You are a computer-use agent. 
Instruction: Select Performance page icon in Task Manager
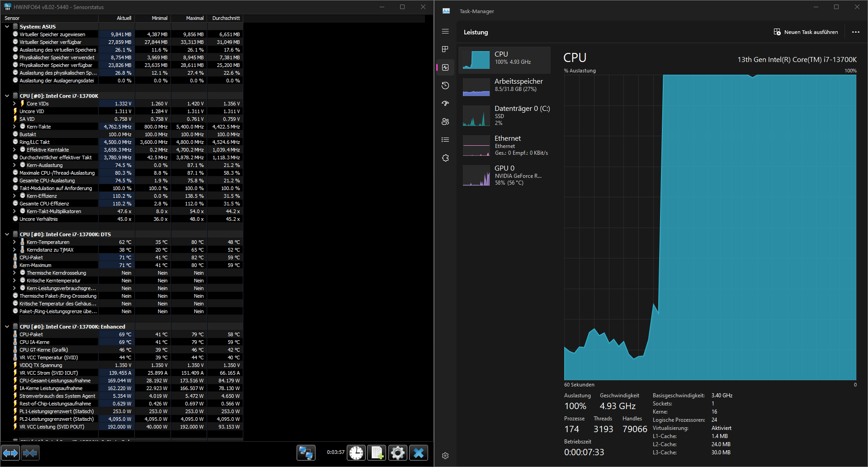445,67
